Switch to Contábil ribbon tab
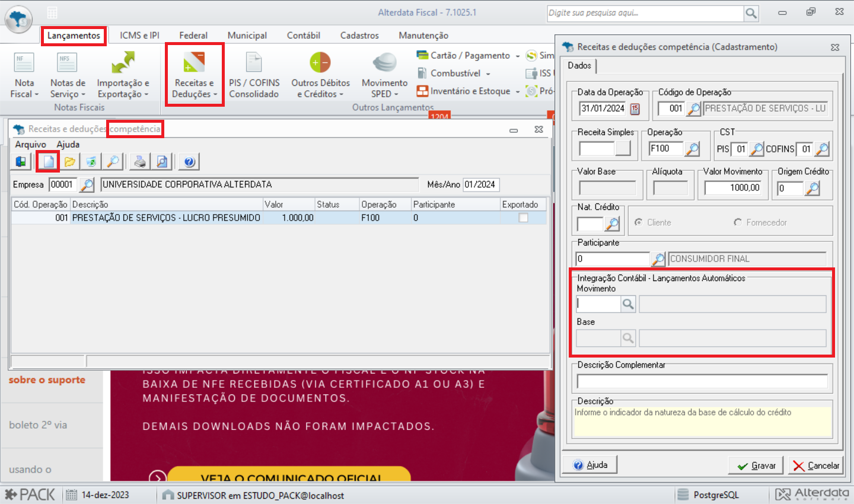Image resolution: width=854 pixels, height=504 pixels. [x=304, y=36]
